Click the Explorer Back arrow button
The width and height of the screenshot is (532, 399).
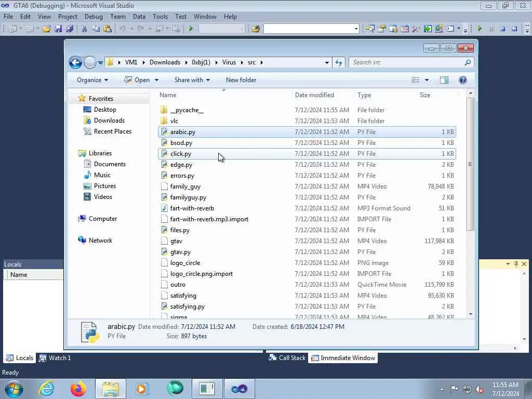click(x=75, y=62)
